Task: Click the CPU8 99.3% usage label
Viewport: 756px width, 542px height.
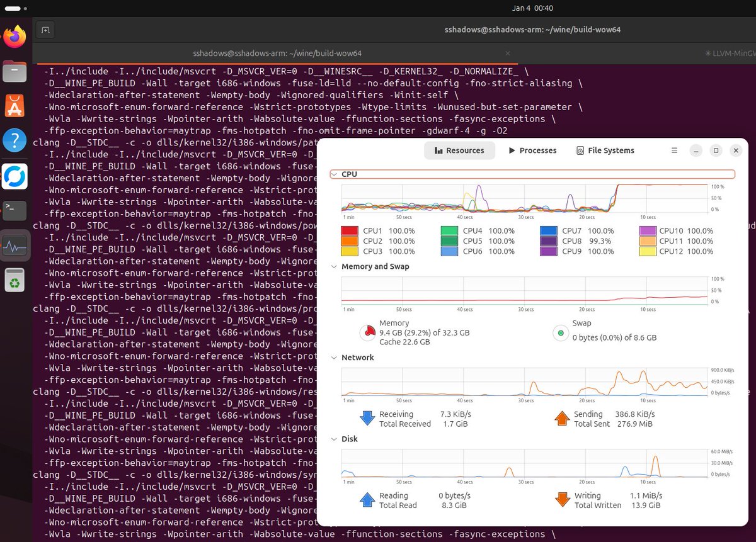Action: pyautogui.click(x=601, y=241)
